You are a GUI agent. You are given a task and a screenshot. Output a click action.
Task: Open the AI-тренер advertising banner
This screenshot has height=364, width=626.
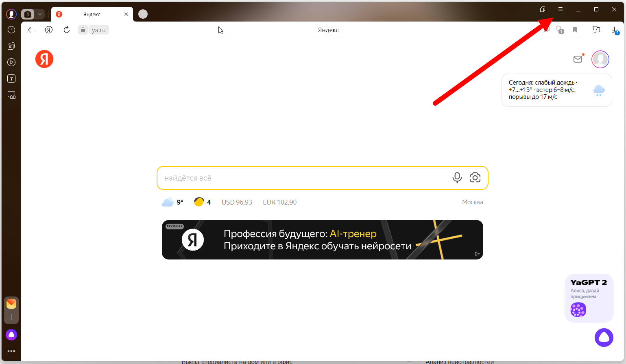[323, 240]
